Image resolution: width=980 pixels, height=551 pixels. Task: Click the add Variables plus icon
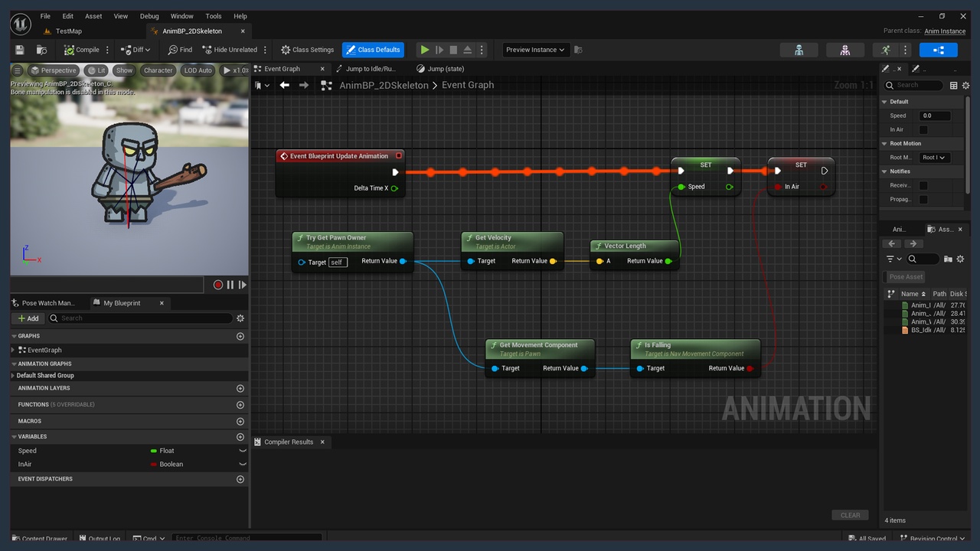click(240, 437)
